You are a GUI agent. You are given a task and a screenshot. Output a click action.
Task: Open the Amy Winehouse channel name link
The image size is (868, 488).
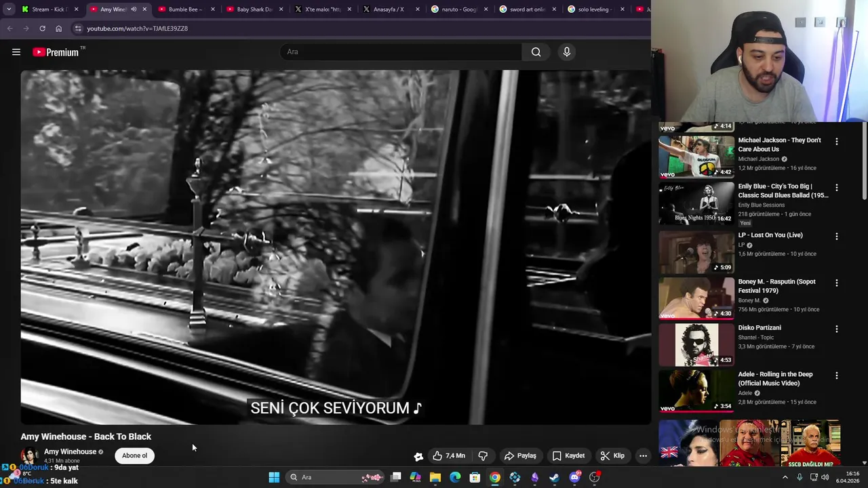pos(70,451)
